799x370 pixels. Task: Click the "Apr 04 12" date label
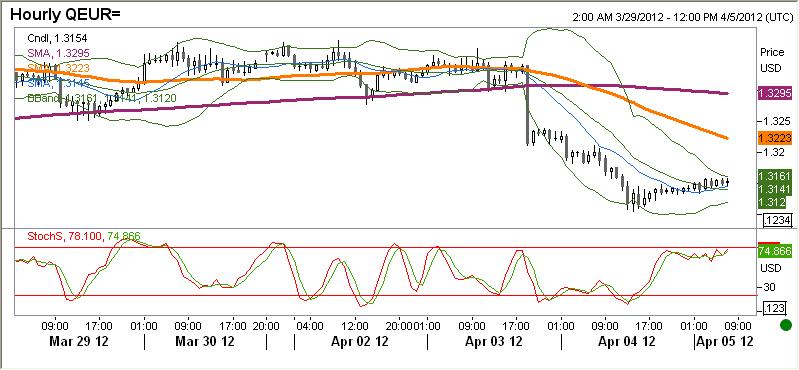(x=626, y=341)
